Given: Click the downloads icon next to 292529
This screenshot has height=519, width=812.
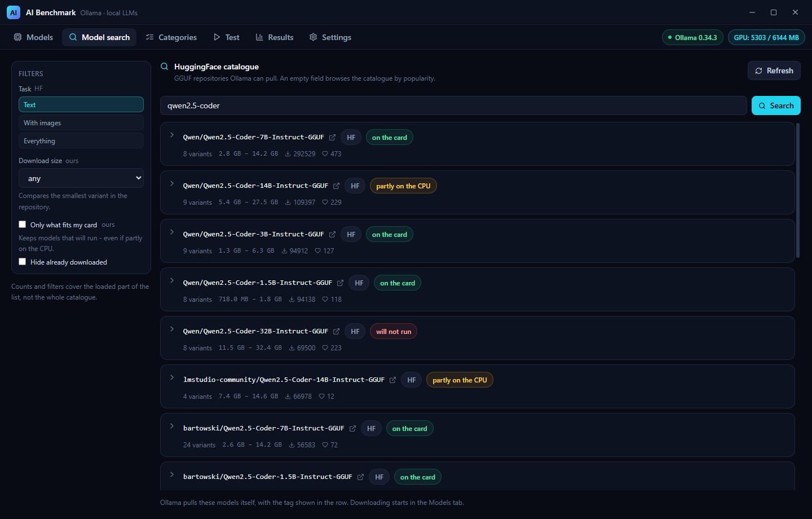Looking at the screenshot, I should [288, 153].
